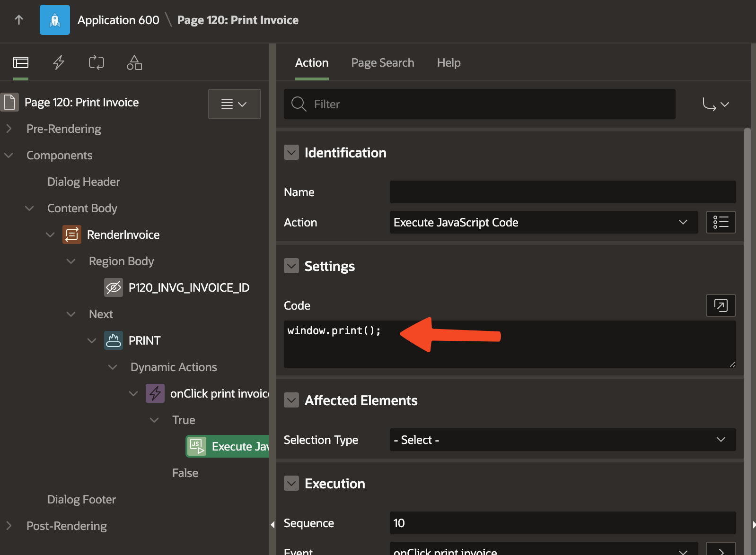Collapse the PRINT button node
The image size is (756, 555).
(92, 340)
